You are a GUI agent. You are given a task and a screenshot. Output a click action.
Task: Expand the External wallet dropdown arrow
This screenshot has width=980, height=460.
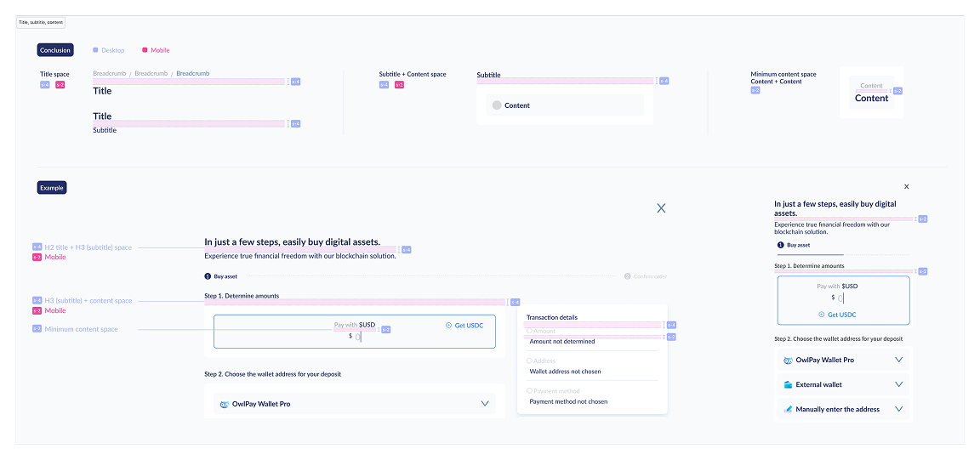(898, 384)
